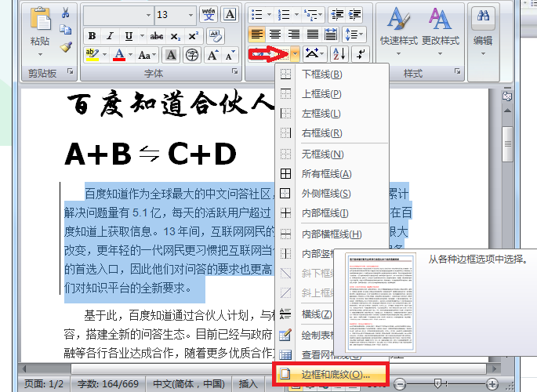This screenshot has height=392, width=537.
Task: Click the Asian layout icon
Action: (314, 54)
